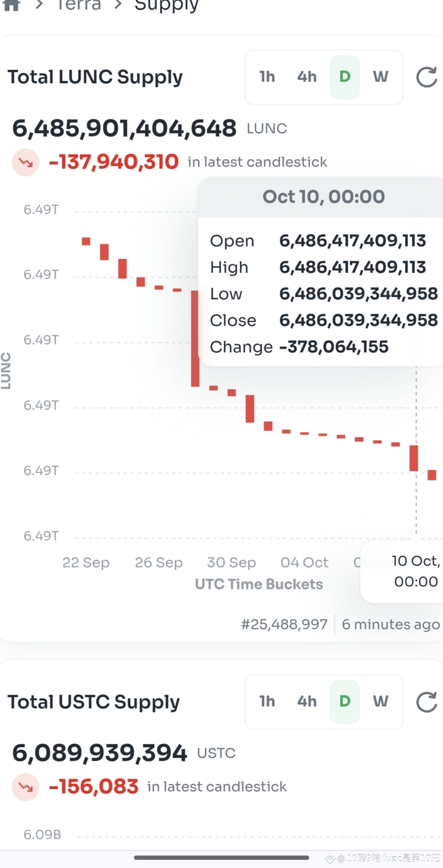443x868 pixels.
Task: Choose the W weekly interval for USTC
Action: (380, 702)
